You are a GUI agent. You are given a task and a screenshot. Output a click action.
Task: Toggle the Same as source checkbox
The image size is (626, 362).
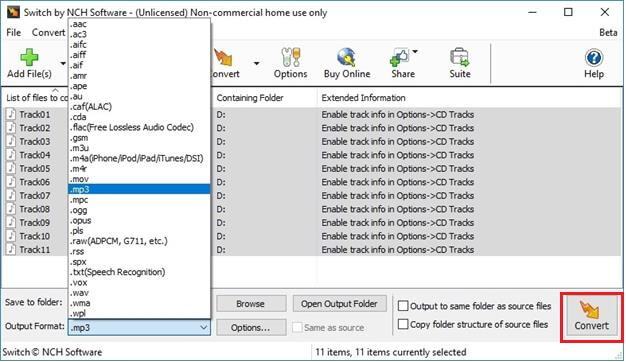[x=297, y=328]
